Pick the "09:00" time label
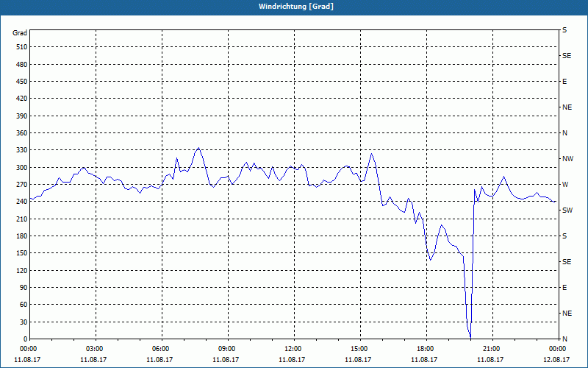Viewport: 588px width, 368px height. click(226, 349)
